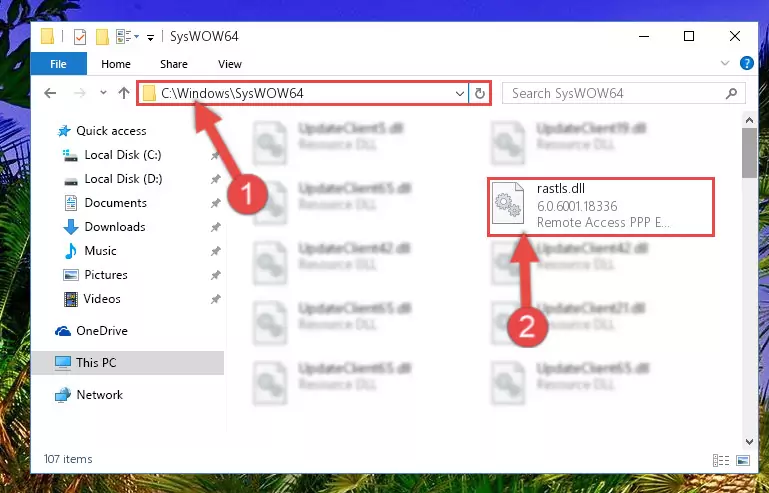Open the Customize Quick Access Toolbar dropdown
The image size is (769, 493).
[150, 37]
